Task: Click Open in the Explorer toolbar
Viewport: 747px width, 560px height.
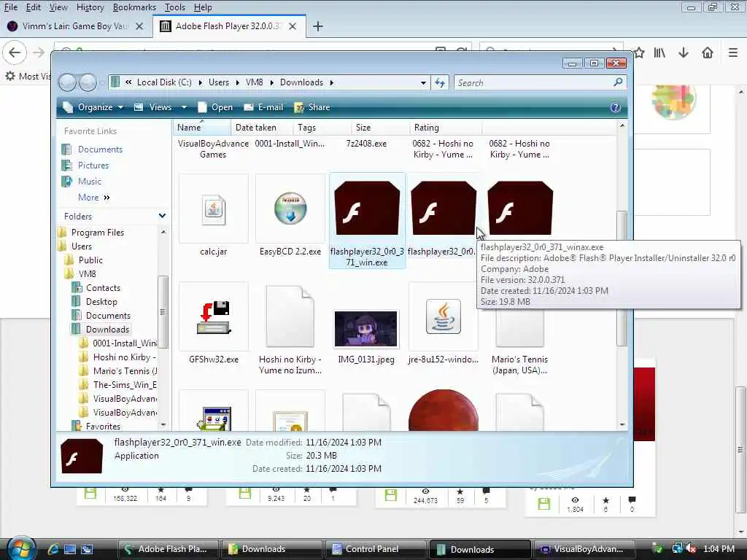Action: (x=215, y=108)
